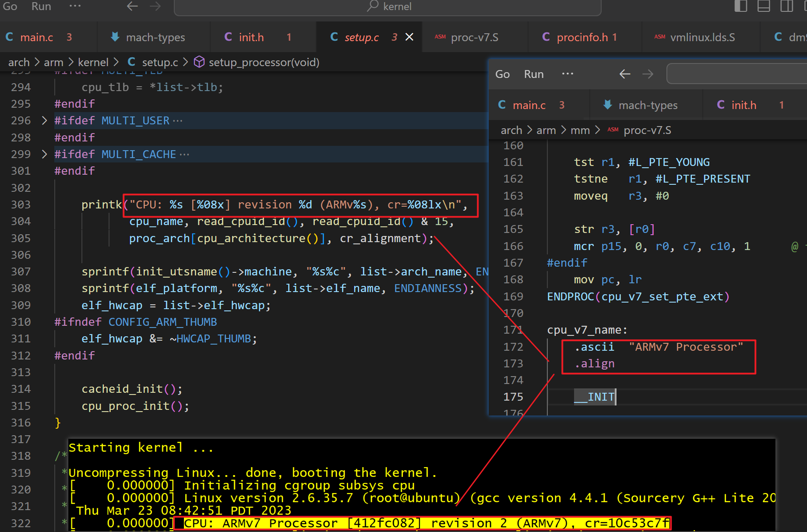Toggle primary sidebar layout icon
Screen dimensions: 807x532
pyautogui.click(x=740, y=6)
